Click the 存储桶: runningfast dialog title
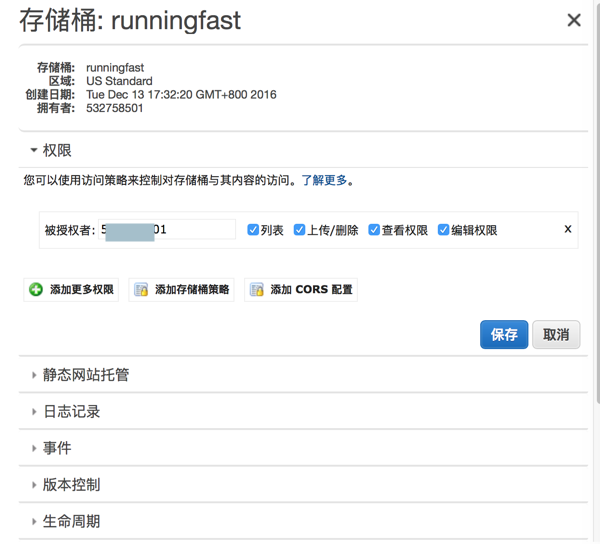This screenshot has width=600, height=544. [130, 20]
